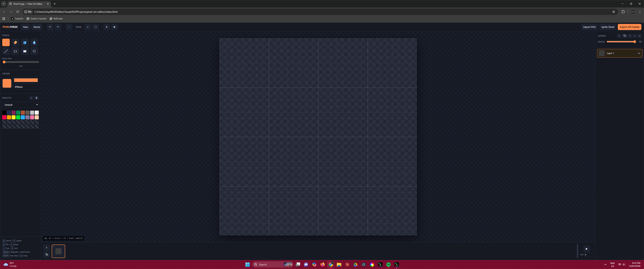Click the 206% zoom level text
The image size is (644, 269).
(x=78, y=27)
